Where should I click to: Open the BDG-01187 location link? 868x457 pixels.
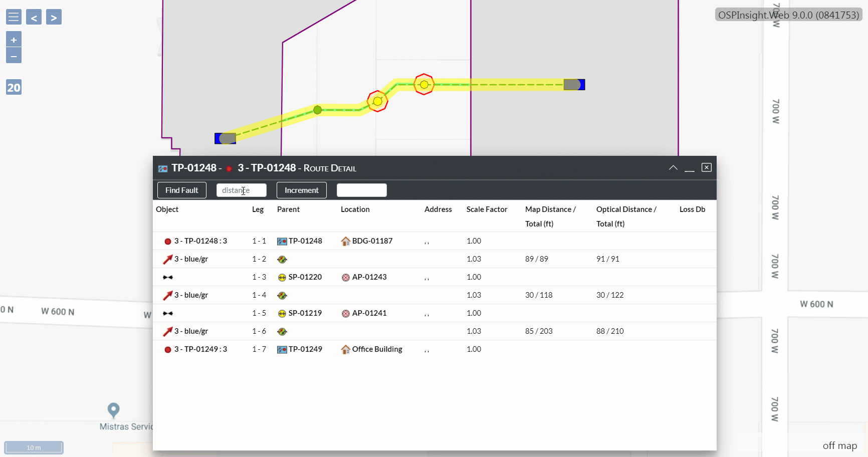tap(372, 241)
